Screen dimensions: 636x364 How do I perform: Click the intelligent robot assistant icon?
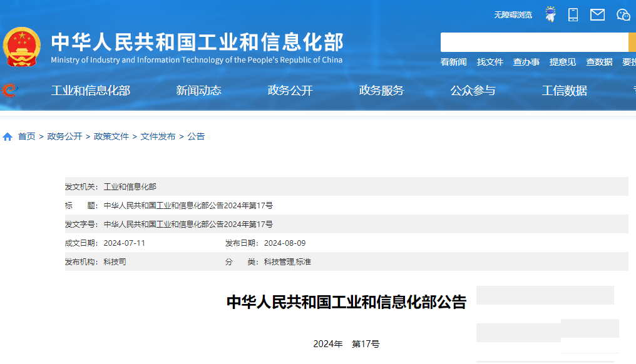[549, 14]
